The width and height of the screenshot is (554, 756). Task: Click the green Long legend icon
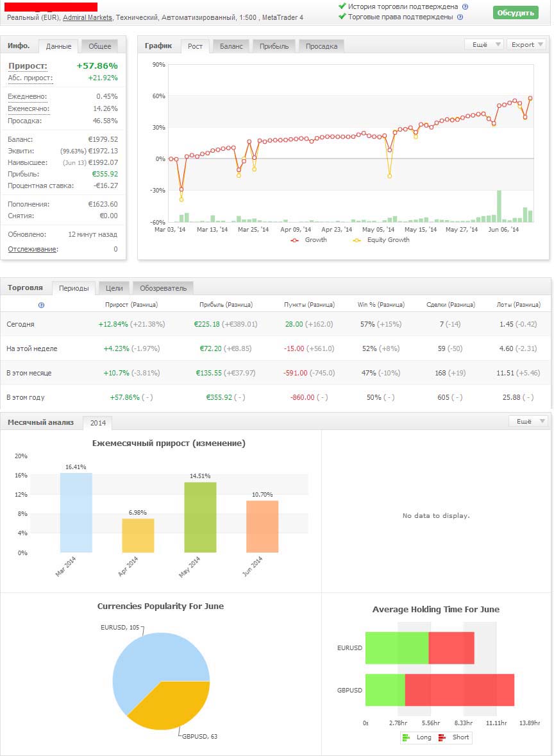pos(406,737)
